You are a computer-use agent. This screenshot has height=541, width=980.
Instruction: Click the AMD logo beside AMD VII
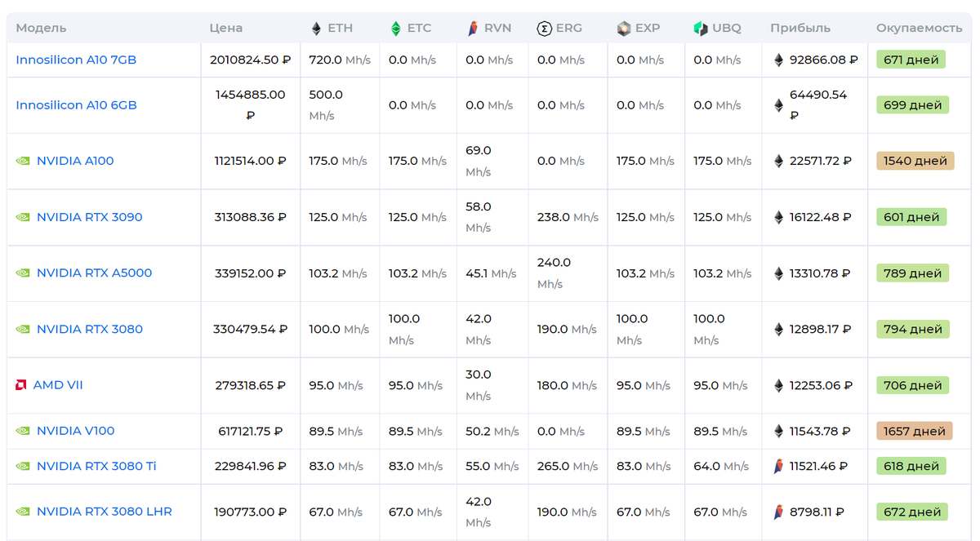coord(21,385)
